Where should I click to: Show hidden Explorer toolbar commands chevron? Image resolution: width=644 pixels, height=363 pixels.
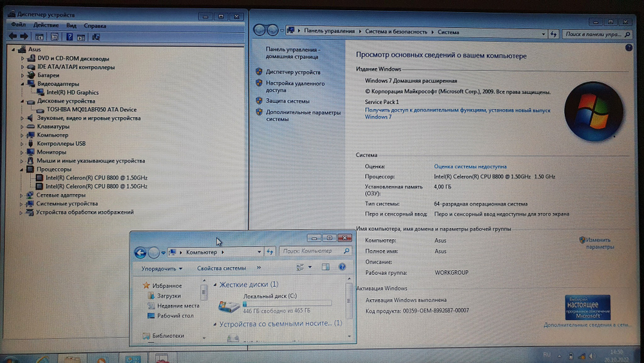tap(259, 268)
